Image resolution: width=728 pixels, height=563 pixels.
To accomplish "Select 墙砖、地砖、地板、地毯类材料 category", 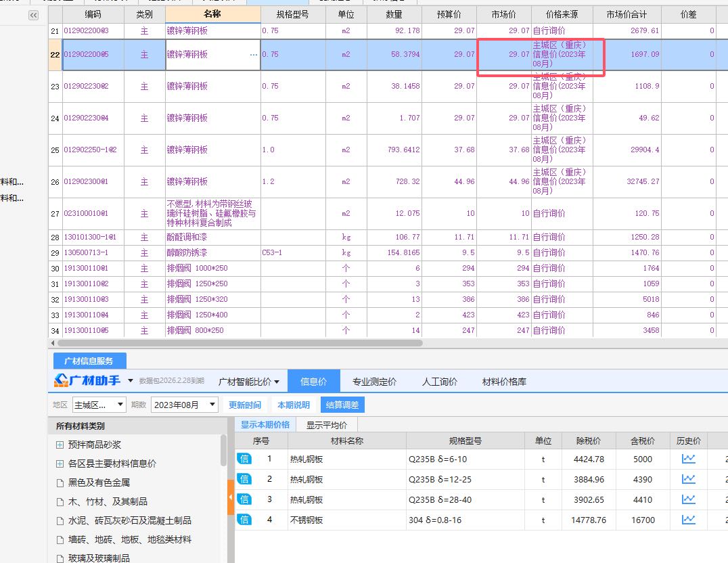I will 129,540.
